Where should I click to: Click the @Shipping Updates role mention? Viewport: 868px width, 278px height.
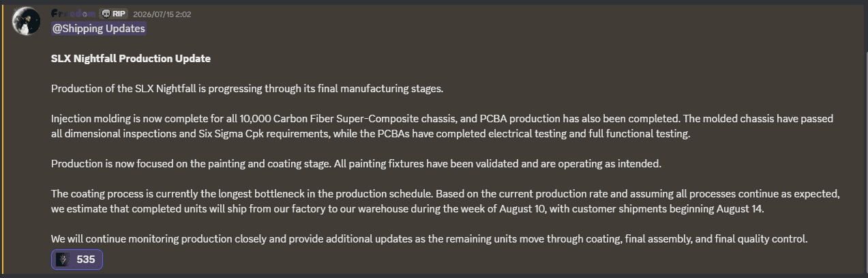point(99,29)
